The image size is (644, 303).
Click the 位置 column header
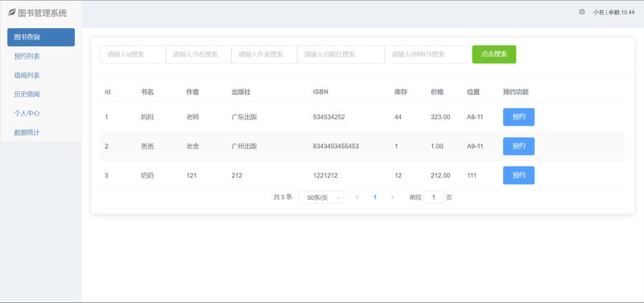473,92
